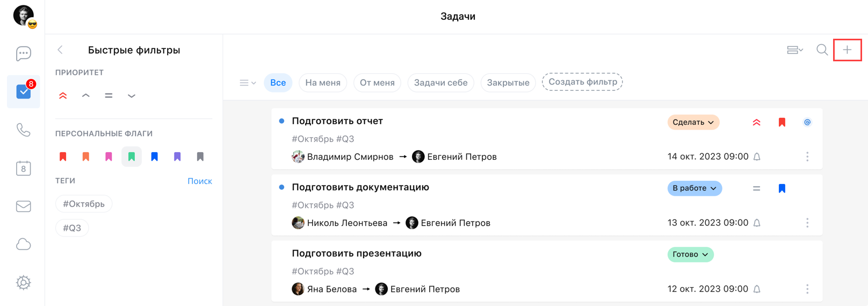Switch to the Закрытые tab
The width and height of the screenshot is (868, 306).
coord(508,83)
